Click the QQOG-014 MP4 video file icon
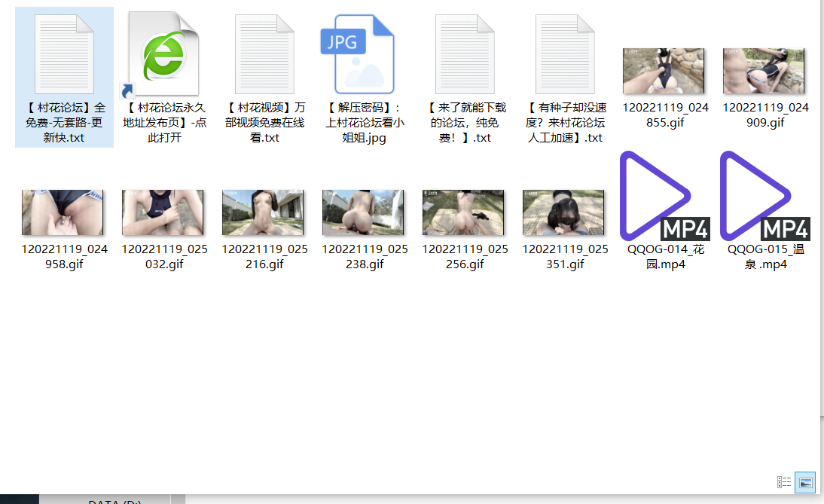The height and width of the screenshot is (504, 824). tap(655, 196)
